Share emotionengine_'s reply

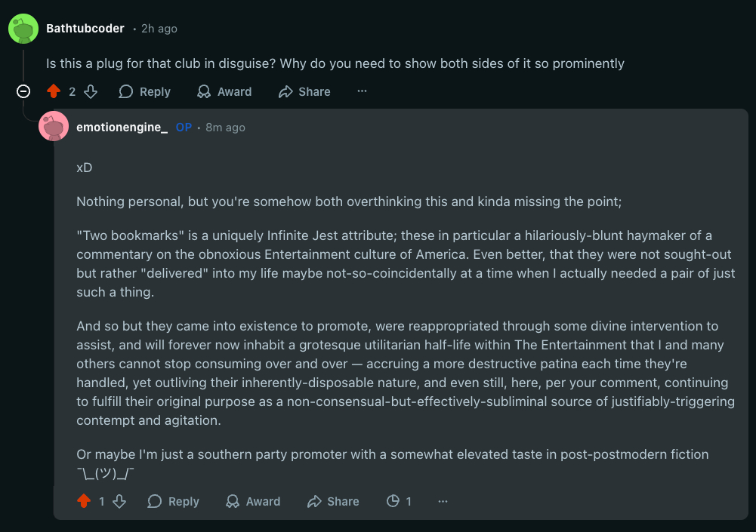point(333,501)
